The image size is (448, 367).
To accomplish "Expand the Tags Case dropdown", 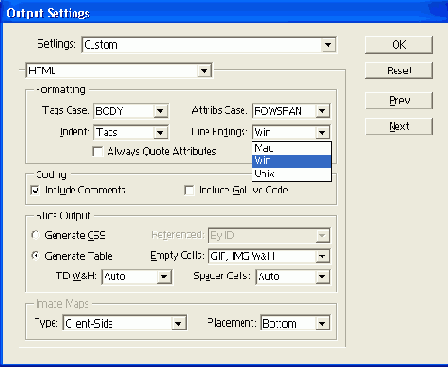I will click(x=131, y=111).
